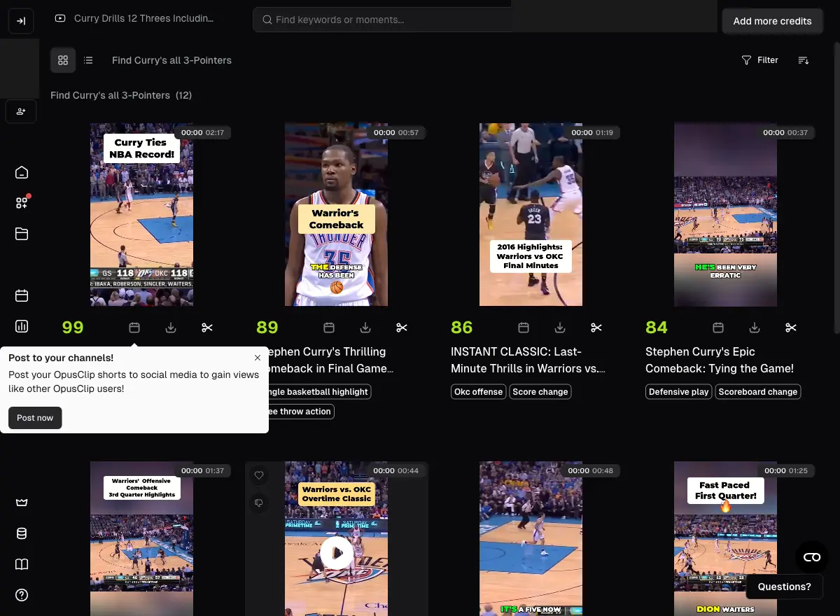Screen dimensions: 840x616
Task: Schedule the clip scored 99
Action: coord(134,328)
